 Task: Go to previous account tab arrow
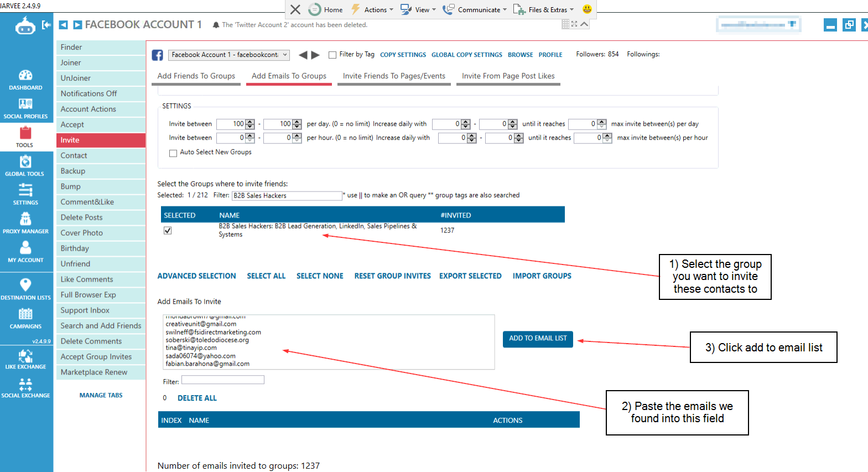pos(63,25)
